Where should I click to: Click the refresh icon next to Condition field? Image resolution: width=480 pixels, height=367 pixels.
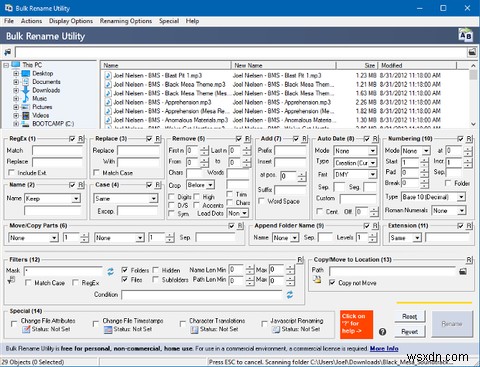(290, 295)
